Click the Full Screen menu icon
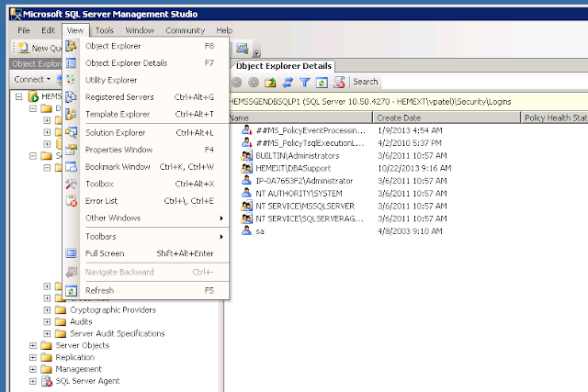 coord(71,253)
